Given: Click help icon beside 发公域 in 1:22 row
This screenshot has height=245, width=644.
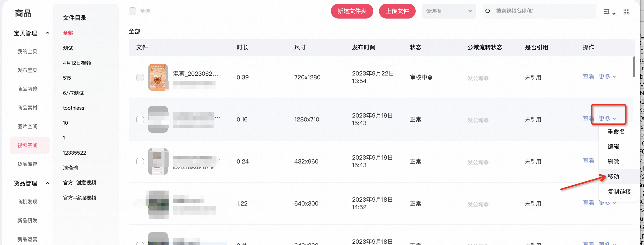Looking at the screenshot, I should pyautogui.click(x=486, y=205).
